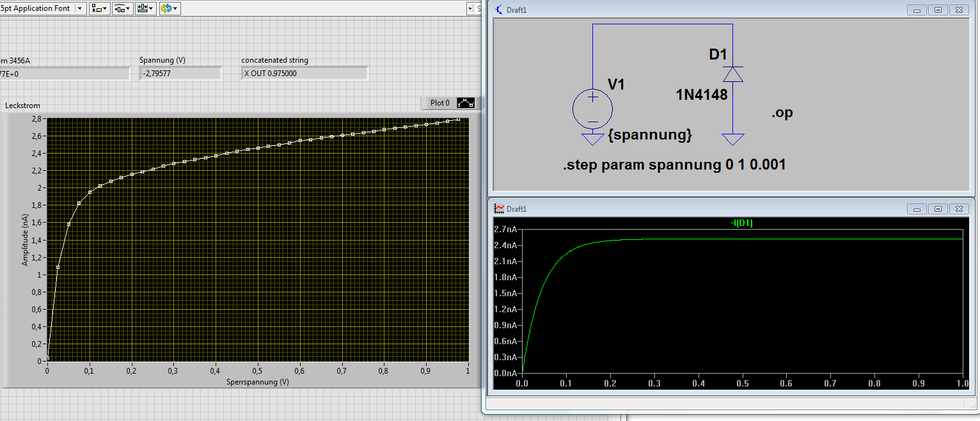Maximize the Draft1 waveform window

(x=938, y=209)
